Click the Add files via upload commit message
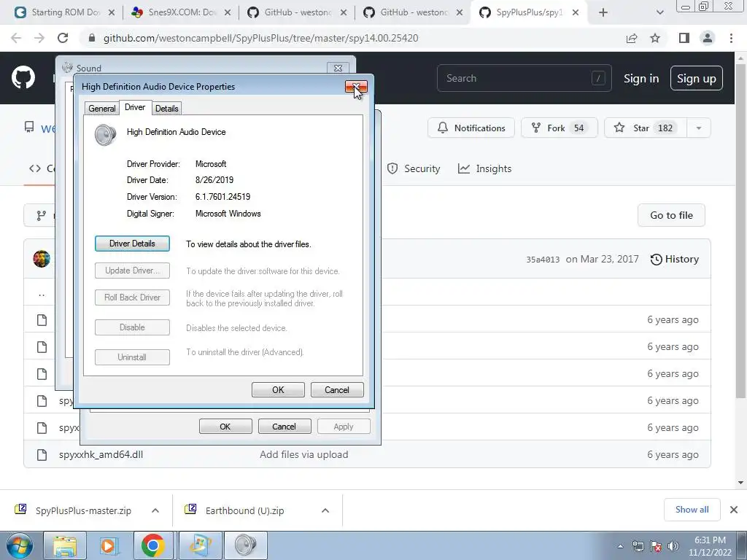The image size is (747, 560). 304,454
